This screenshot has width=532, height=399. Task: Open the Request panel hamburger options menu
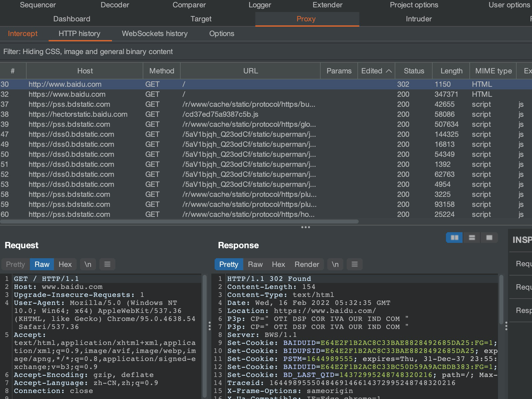coord(107,264)
